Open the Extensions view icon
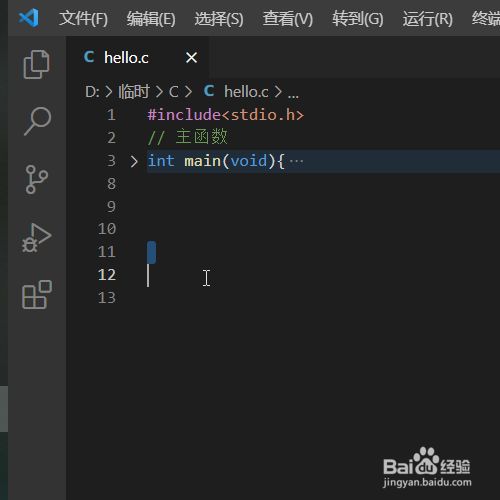 coord(37,295)
